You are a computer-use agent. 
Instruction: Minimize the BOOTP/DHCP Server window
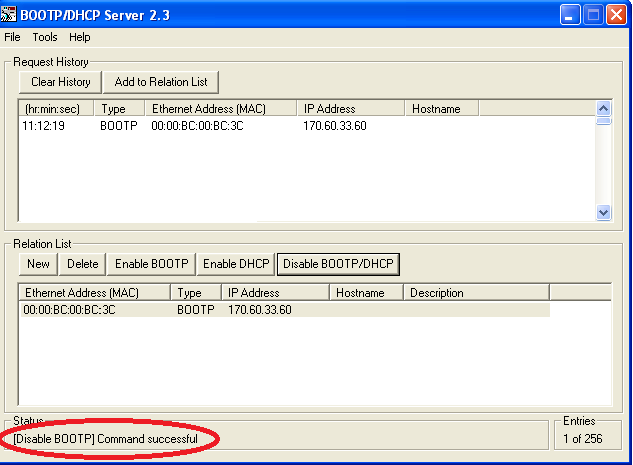point(570,15)
